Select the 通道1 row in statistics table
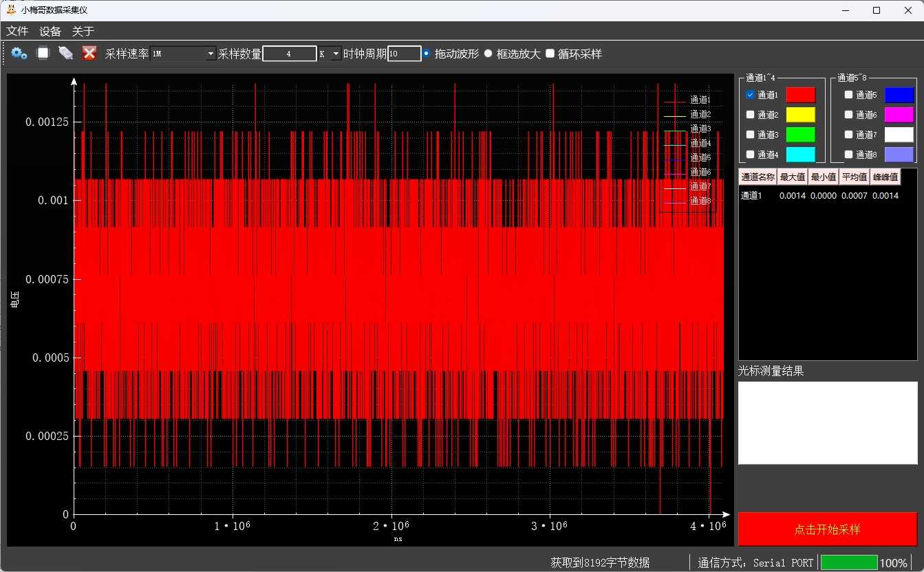 820,196
